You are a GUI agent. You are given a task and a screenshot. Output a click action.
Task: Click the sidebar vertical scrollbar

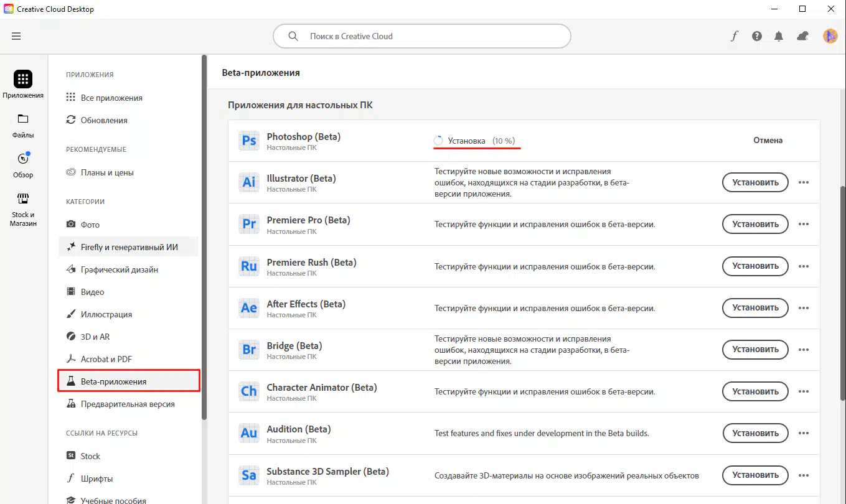click(204, 238)
